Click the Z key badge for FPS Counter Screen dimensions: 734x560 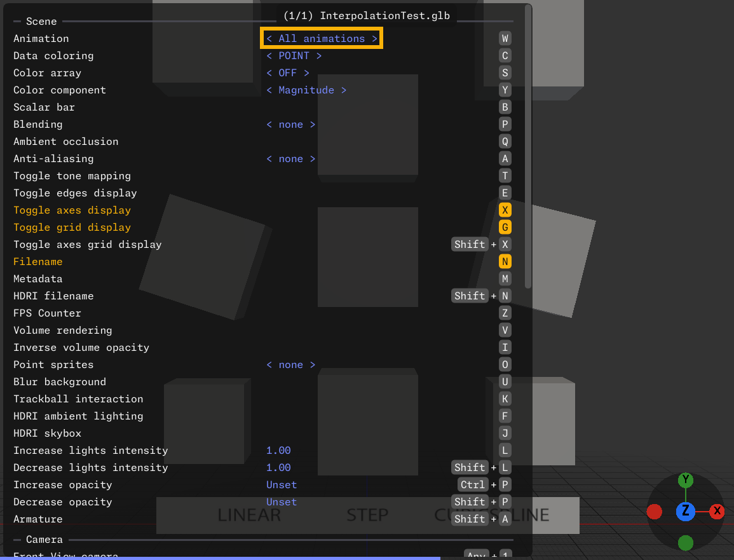coord(505,313)
